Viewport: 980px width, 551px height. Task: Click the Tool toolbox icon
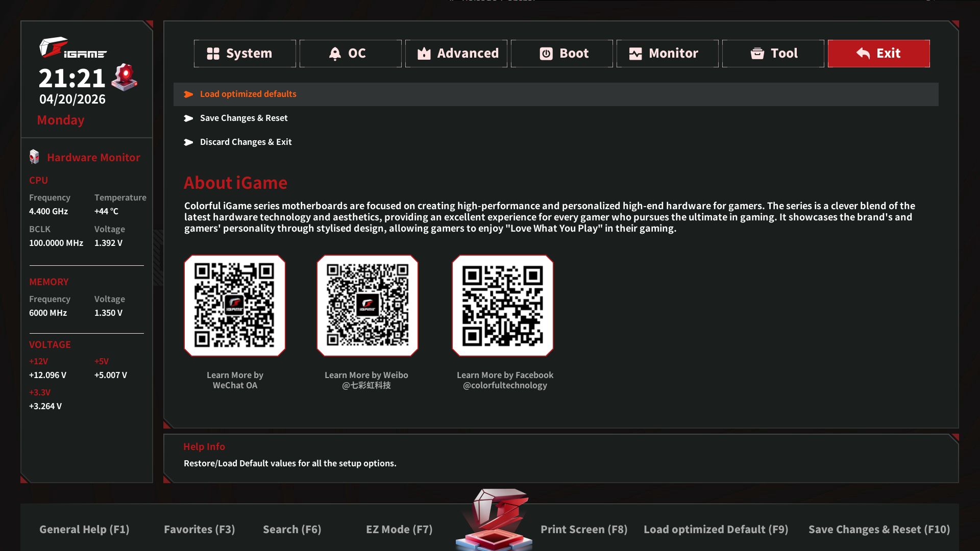[757, 54]
